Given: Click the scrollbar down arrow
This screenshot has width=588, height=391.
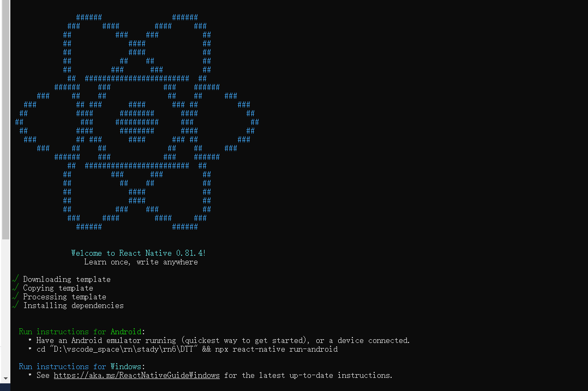Looking at the screenshot, I should click(5, 378).
